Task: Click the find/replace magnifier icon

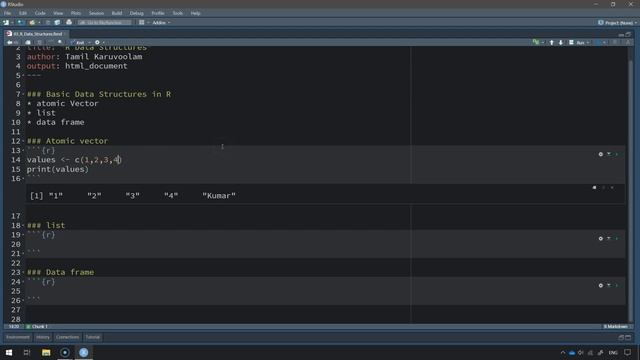Action: click(60, 42)
